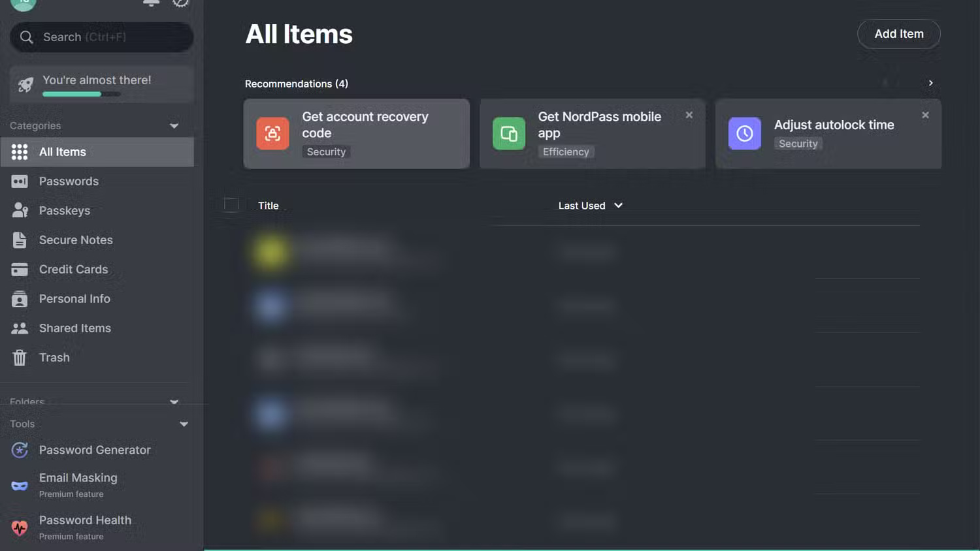The image size is (980, 551).
Task: Click the Add Item button
Action: pos(898,34)
